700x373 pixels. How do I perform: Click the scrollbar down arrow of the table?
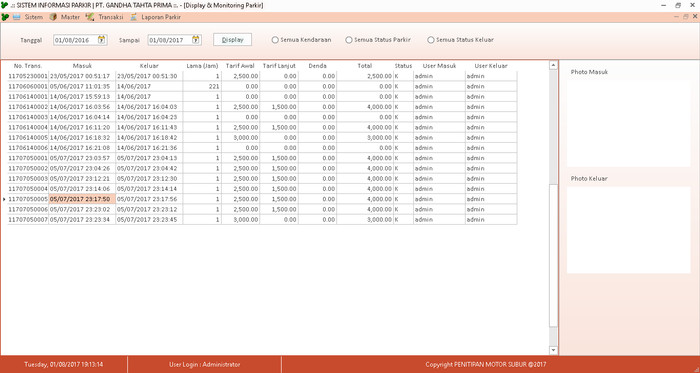click(554, 350)
